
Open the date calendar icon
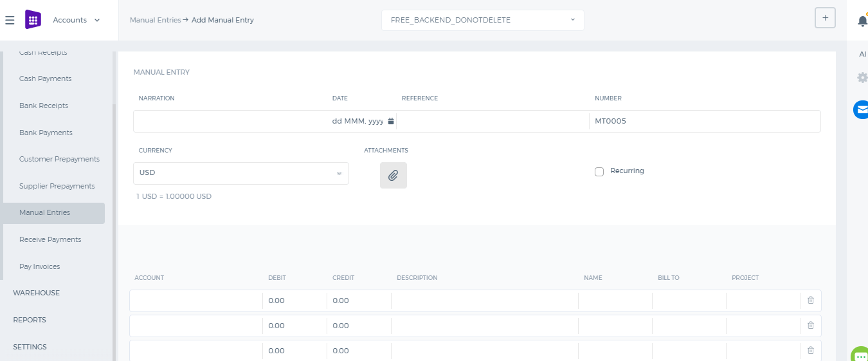[391, 121]
